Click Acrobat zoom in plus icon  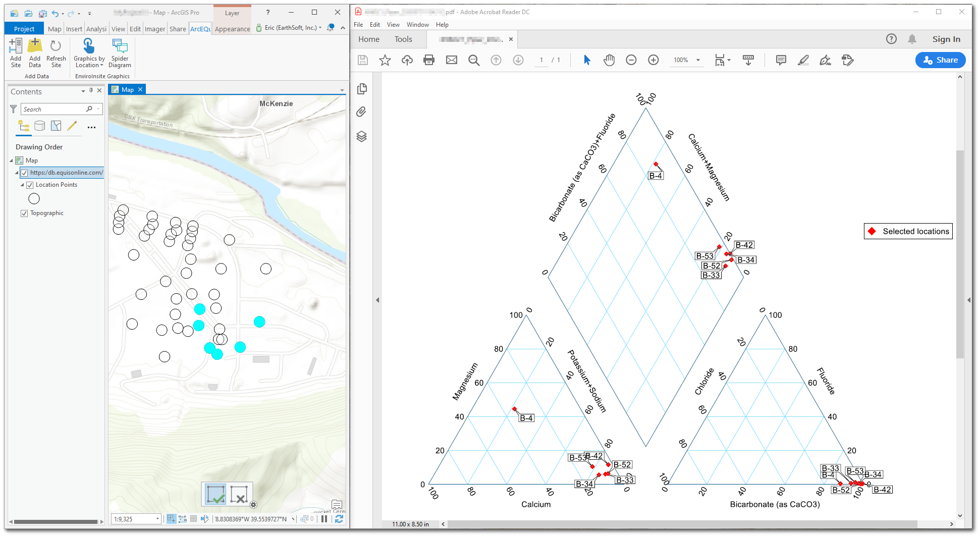click(x=654, y=61)
